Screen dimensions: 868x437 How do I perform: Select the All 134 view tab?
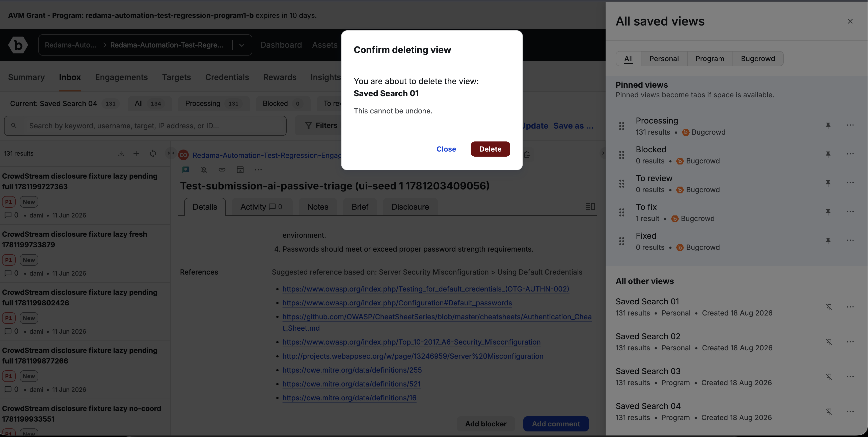(150, 103)
